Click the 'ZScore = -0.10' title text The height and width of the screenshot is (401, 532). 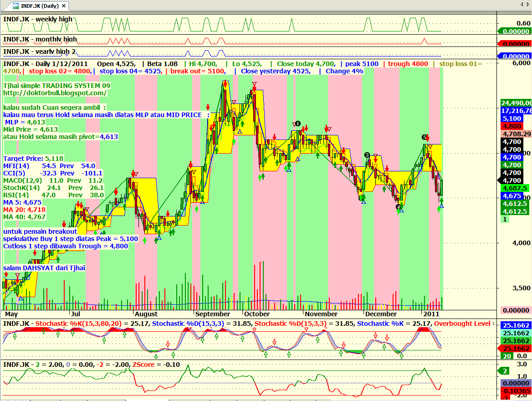point(156,365)
